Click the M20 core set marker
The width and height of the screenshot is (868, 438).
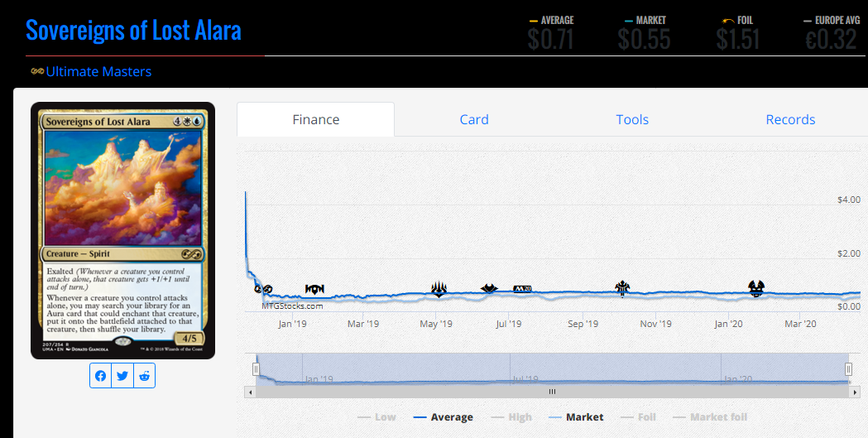(523, 288)
